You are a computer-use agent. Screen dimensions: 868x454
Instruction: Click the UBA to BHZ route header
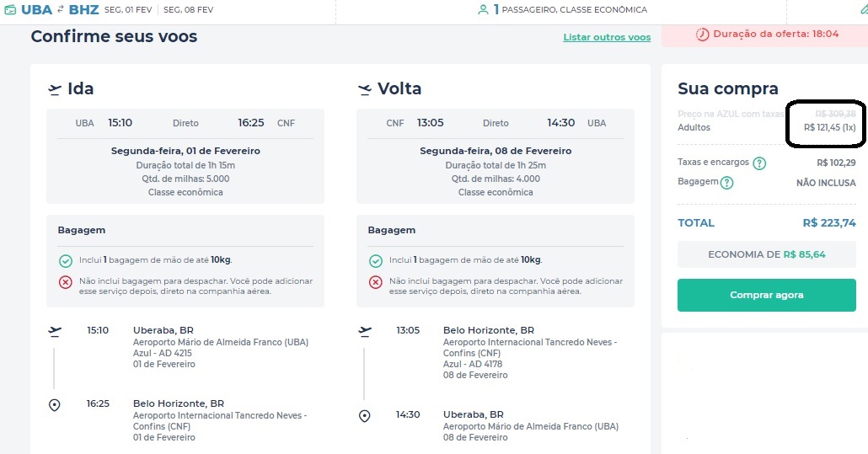(60, 9)
